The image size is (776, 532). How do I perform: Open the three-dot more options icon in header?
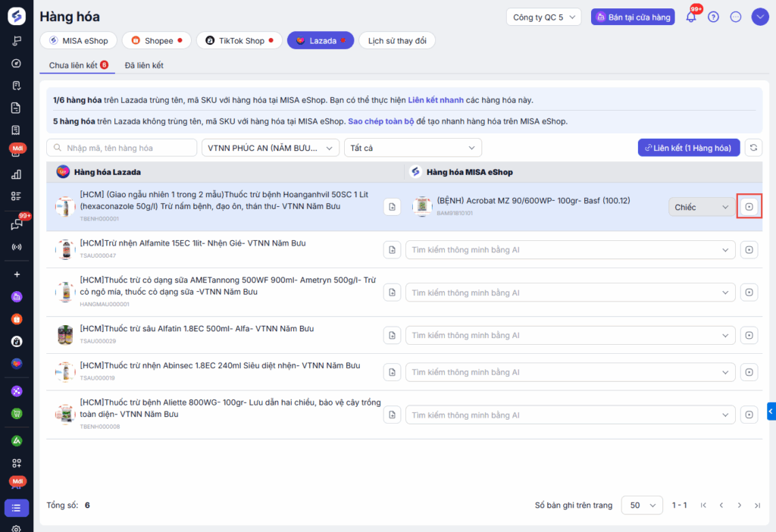tap(735, 17)
